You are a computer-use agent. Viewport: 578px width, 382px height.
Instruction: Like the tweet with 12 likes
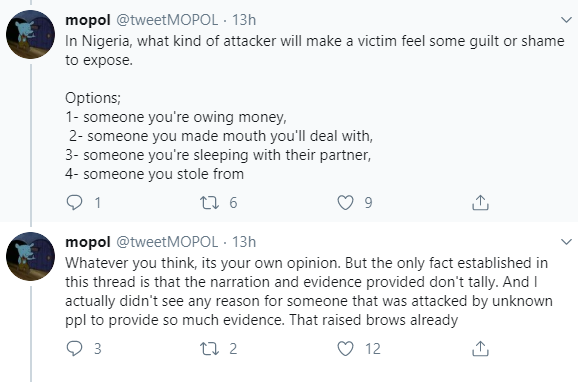tap(345, 348)
